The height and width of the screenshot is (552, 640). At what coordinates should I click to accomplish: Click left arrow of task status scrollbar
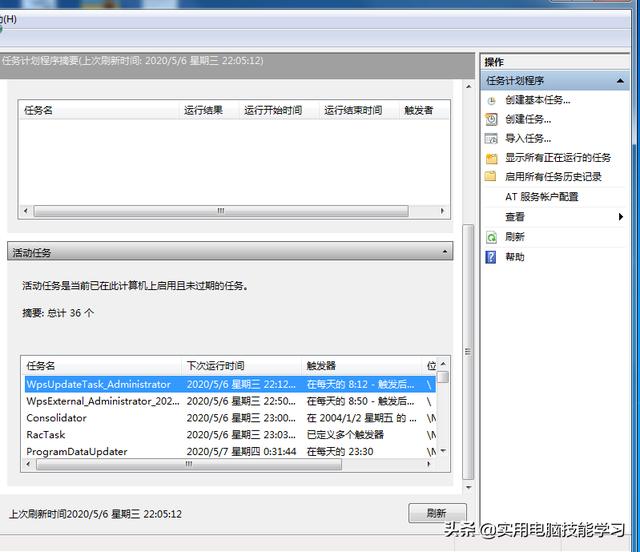coord(26,211)
